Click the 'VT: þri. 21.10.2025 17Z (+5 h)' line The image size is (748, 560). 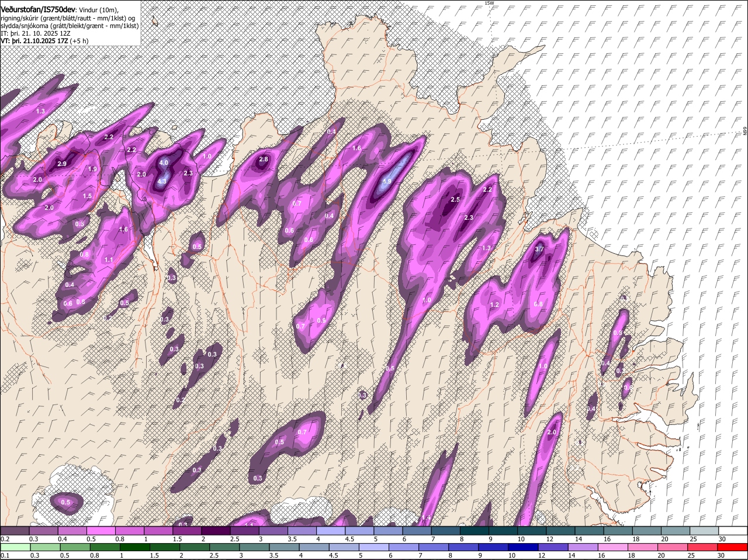click(x=45, y=41)
